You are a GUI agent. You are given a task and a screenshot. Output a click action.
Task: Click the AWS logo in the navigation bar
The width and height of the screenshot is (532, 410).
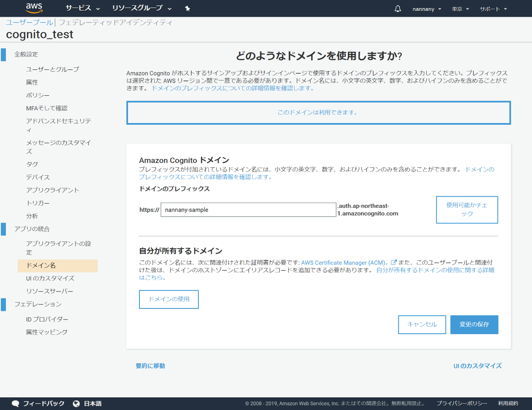click(34, 8)
